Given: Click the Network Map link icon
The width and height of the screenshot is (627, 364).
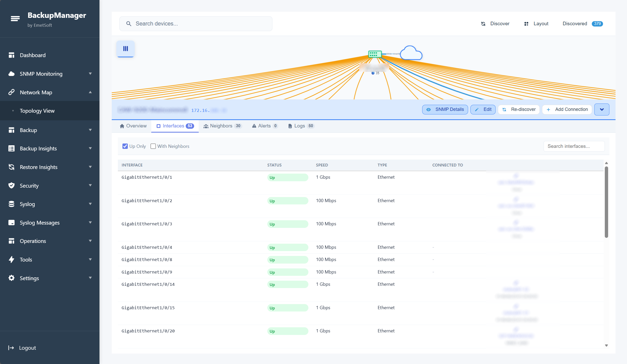Looking at the screenshot, I should click(x=11, y=92).
